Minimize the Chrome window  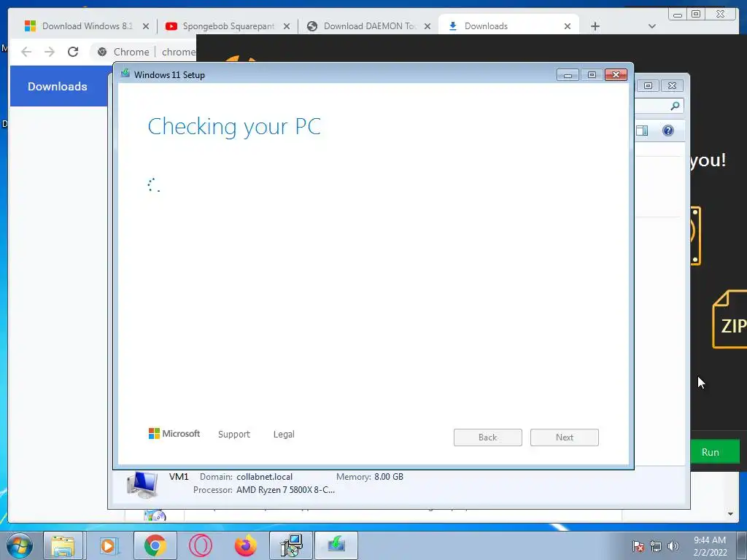678,15
